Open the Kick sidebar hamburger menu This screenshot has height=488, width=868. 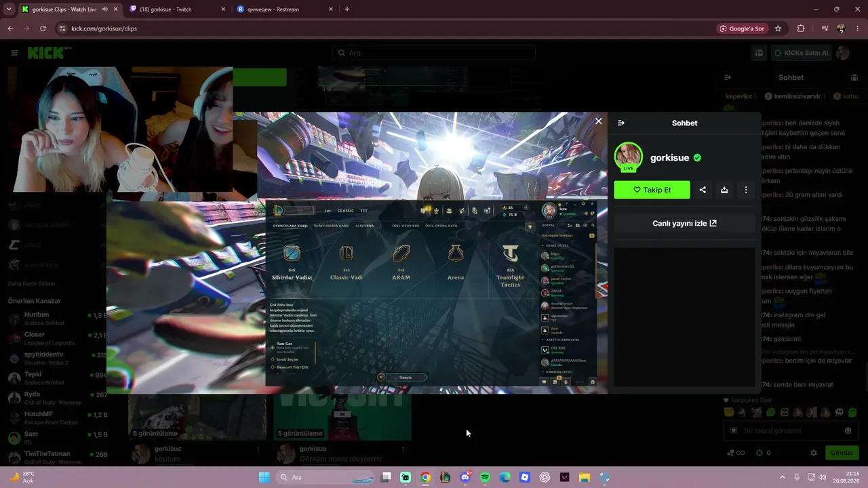pos(14,53)
